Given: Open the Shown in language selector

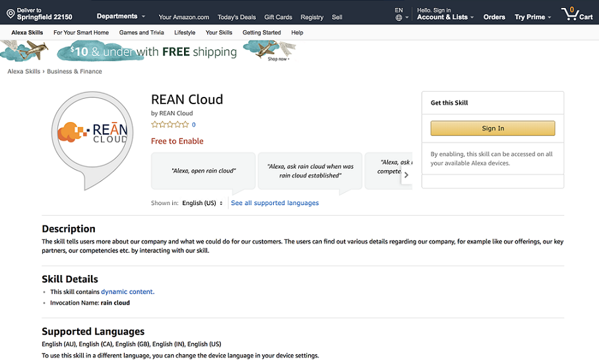Looking at the screenshot, I should click(203, 203).
